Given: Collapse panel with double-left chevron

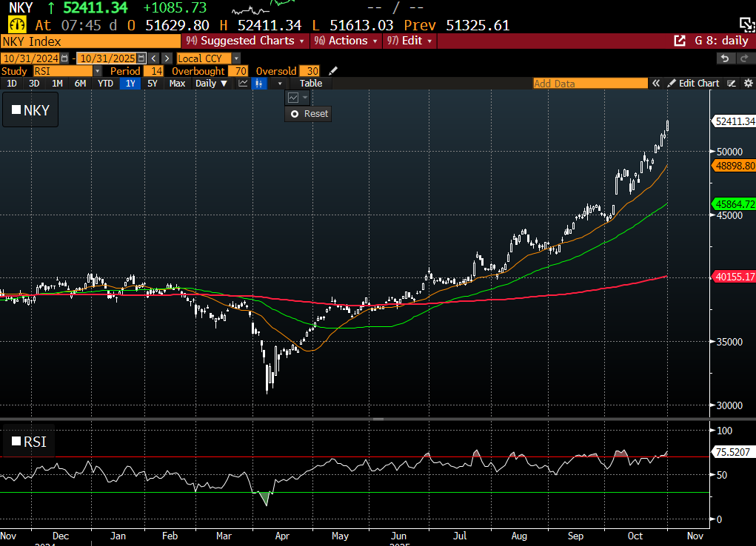Looking at the screenshot, I should coord(655,84).
